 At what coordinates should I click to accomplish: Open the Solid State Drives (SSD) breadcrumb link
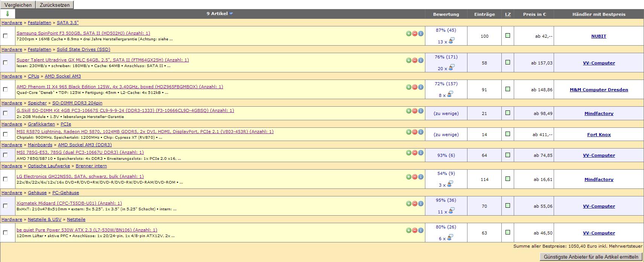pos(84,49)
